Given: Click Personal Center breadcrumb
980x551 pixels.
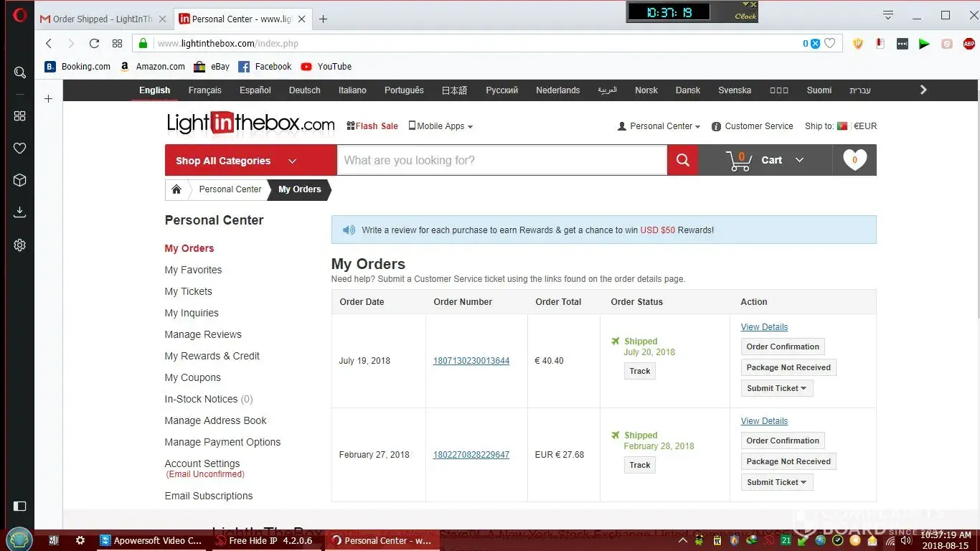Looking at the screenshot, I should 230,189.
